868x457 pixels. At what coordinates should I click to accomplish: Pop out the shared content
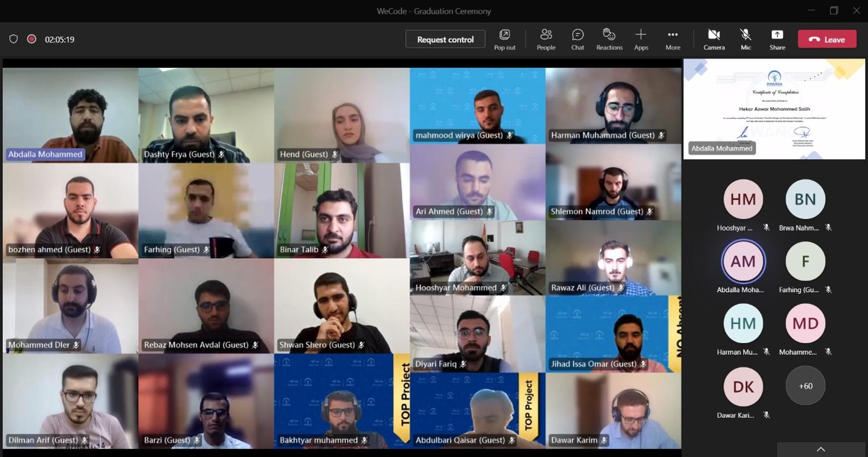(x=504, y=39)
